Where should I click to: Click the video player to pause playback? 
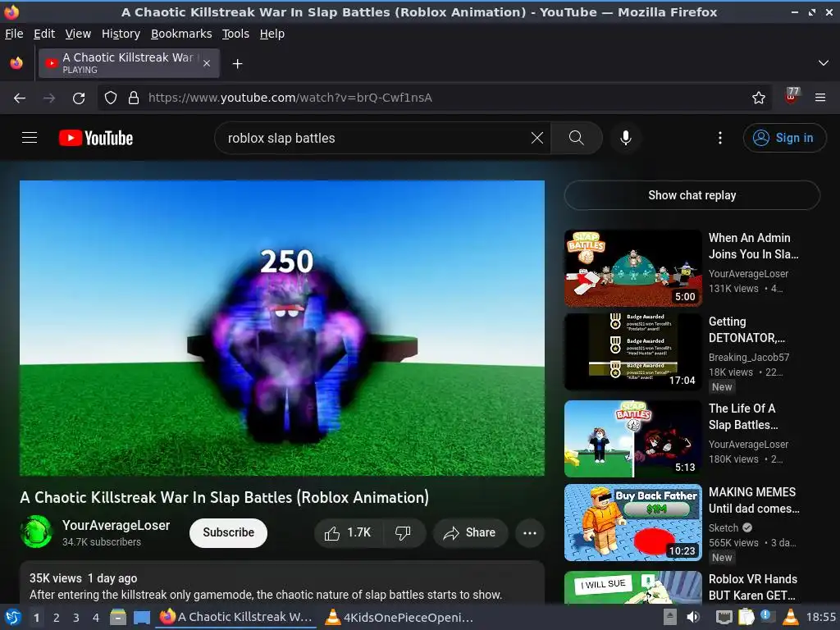[282, 328]
